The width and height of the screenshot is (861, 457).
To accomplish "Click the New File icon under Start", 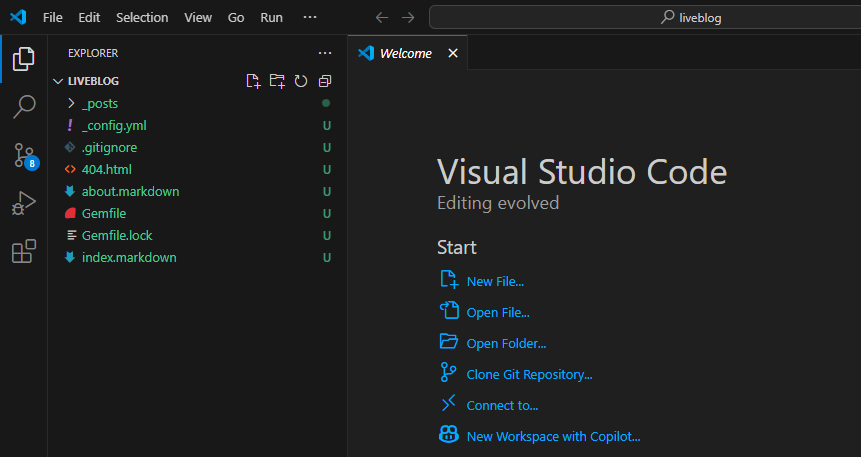I will click(449, 279).
